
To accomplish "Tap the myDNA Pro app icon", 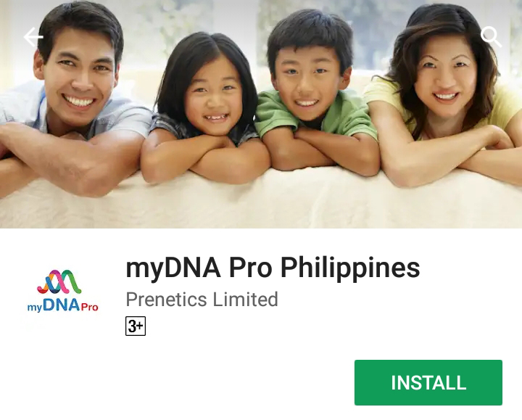I will 62,291.
